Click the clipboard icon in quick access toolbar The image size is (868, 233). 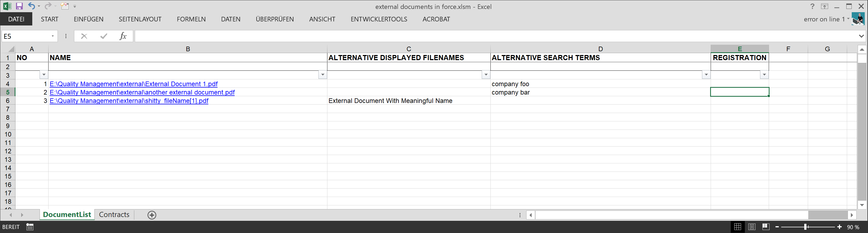pos(65,6)
